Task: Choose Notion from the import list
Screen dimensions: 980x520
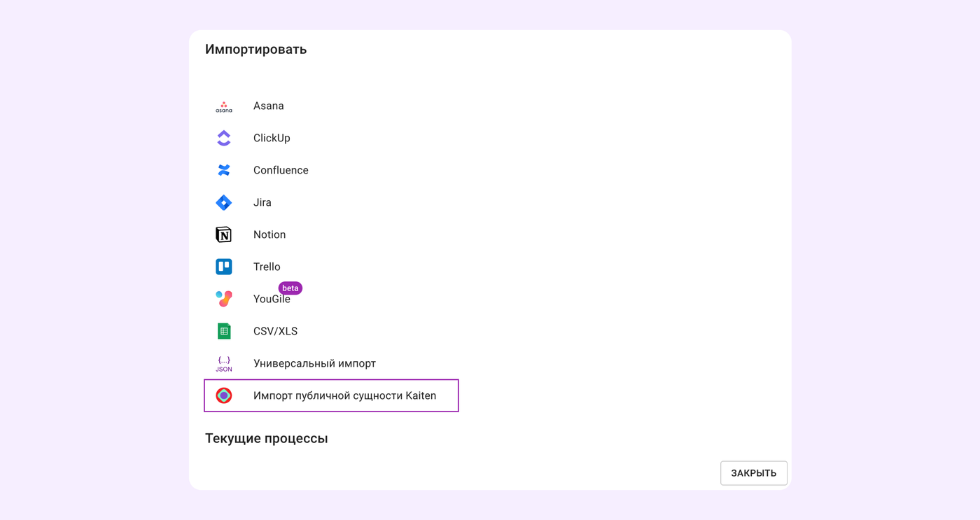Action: [269, 235]
